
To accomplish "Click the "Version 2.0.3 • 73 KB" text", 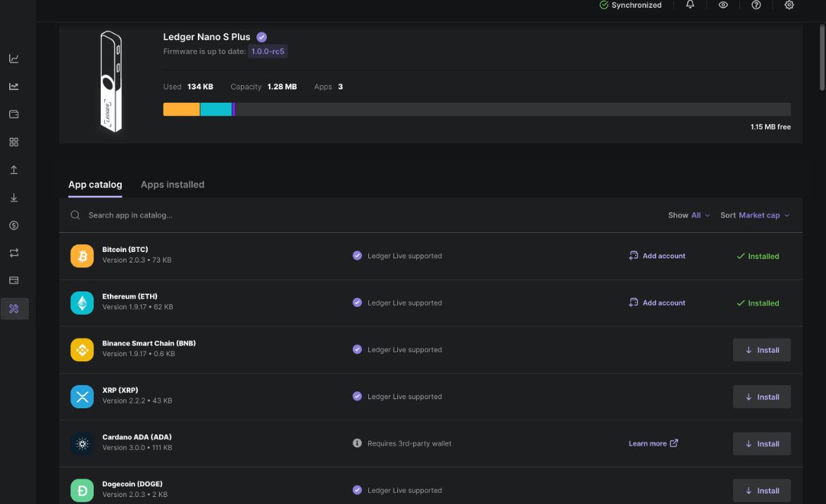I will (137, 260).
